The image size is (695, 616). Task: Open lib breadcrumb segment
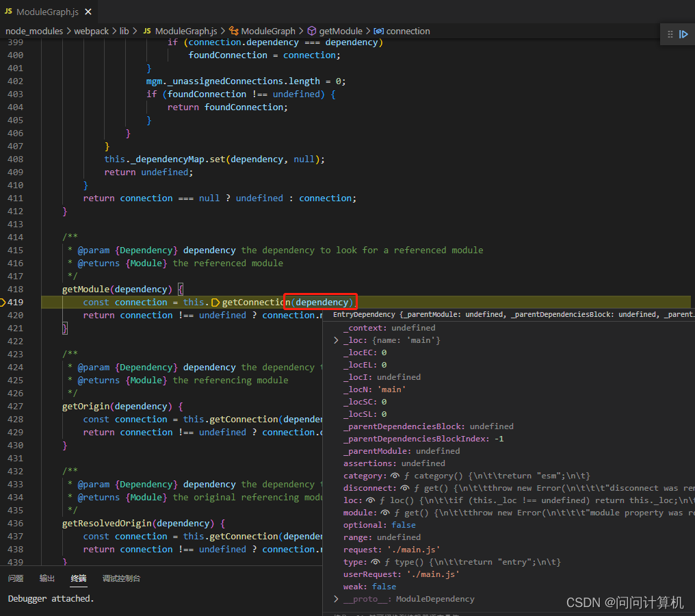click(124, 31)
